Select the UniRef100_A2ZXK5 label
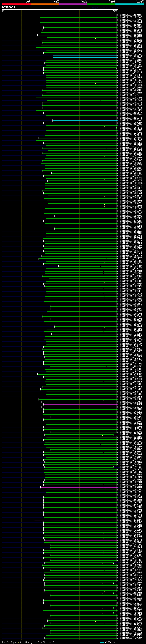 click(x=131, y=352)
